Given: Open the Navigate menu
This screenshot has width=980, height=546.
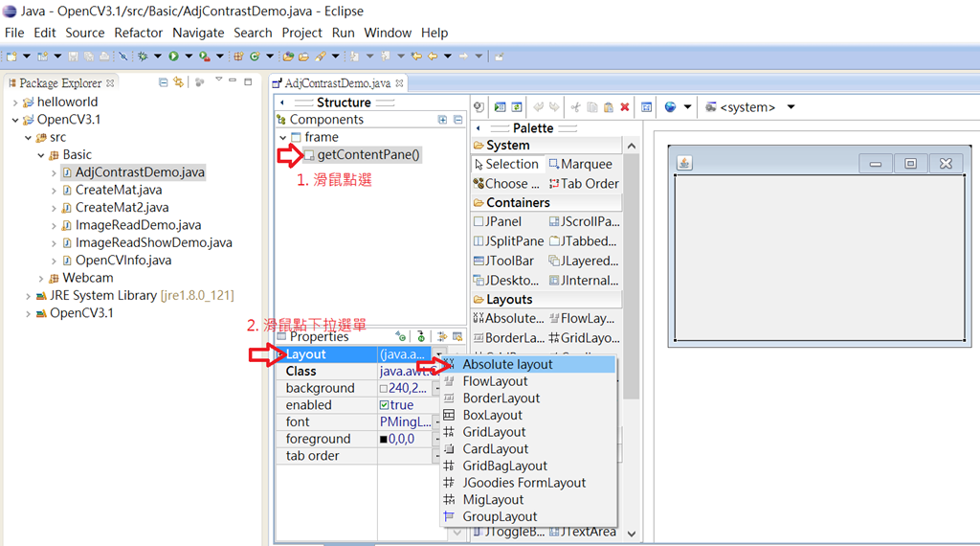Looking at the screenshot, I should (198, 33).
